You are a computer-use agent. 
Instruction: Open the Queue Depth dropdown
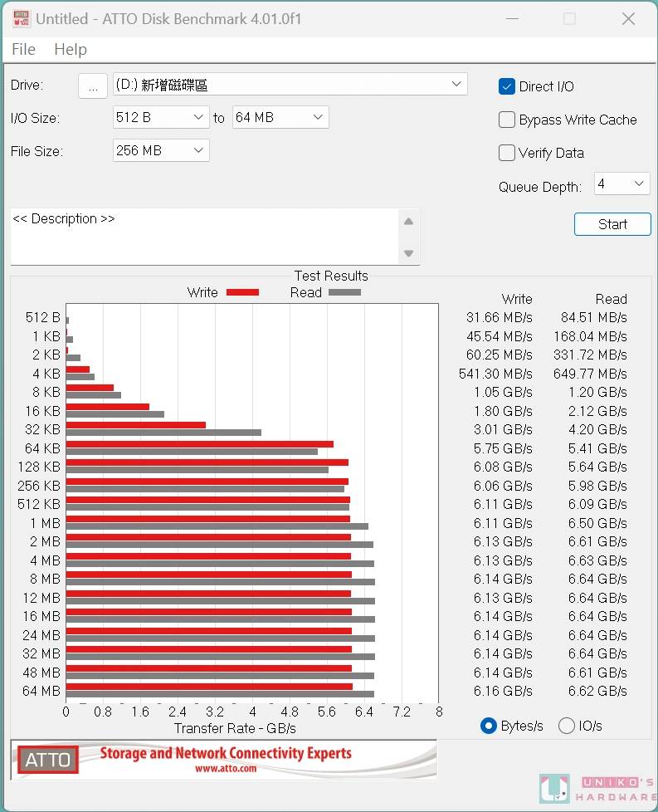(x=621, y=183)
